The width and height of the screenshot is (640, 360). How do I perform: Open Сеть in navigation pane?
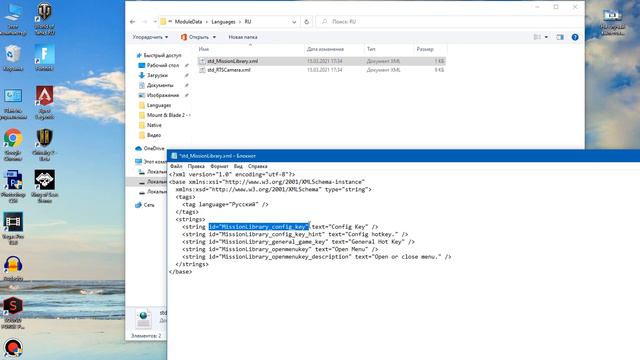pyautogui.click(x=149, y=205)
